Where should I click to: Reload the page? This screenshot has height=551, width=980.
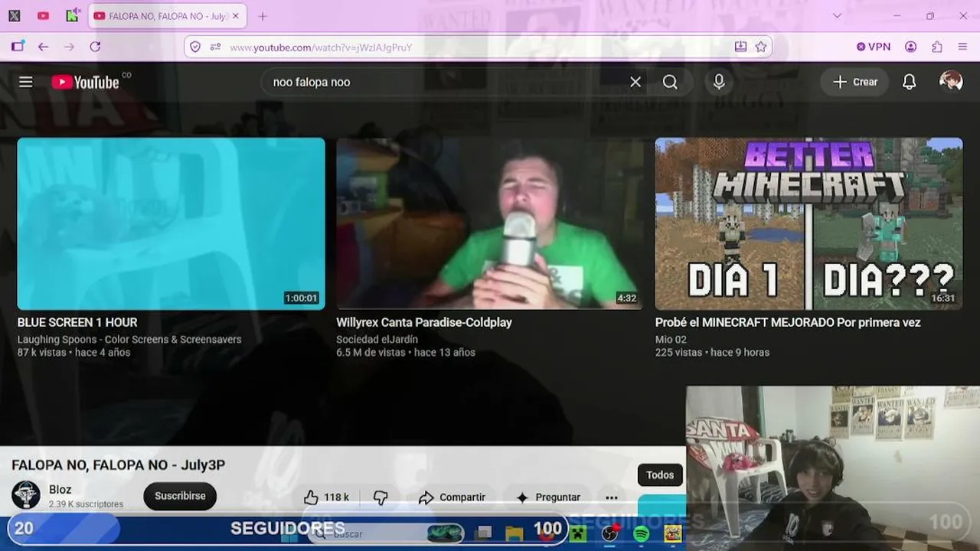[x=95, y=47]
